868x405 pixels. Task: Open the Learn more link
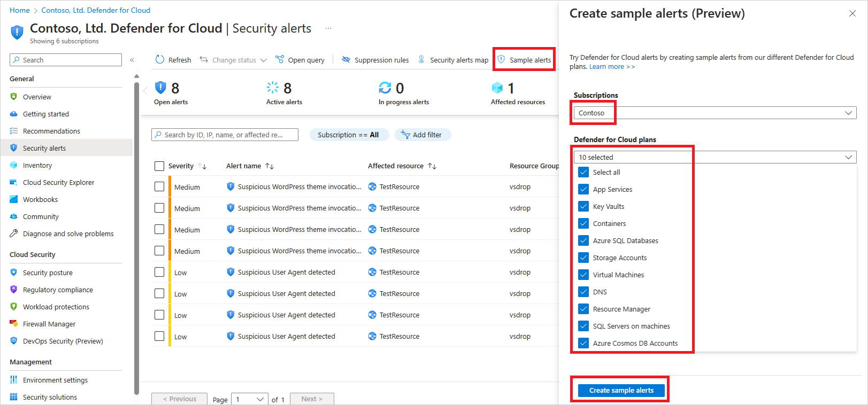pos(612,67)
